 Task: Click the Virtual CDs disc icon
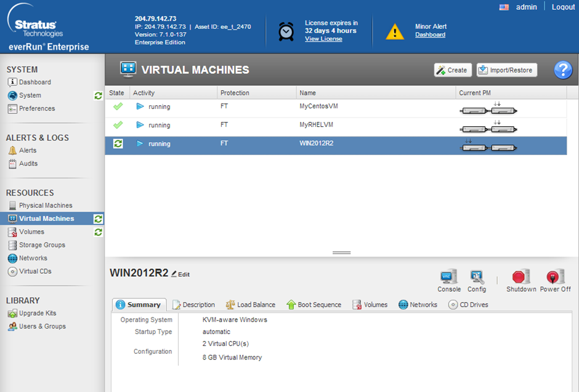pos(12,271)
